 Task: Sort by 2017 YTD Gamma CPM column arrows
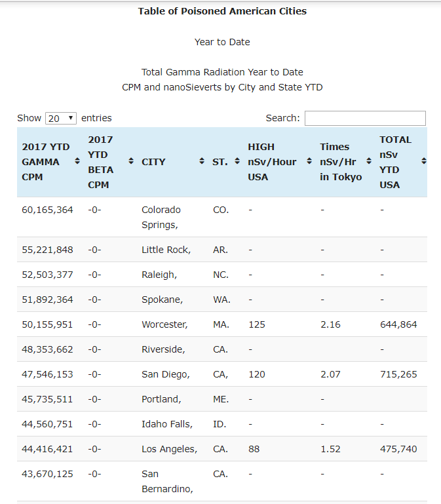(77, 162)
